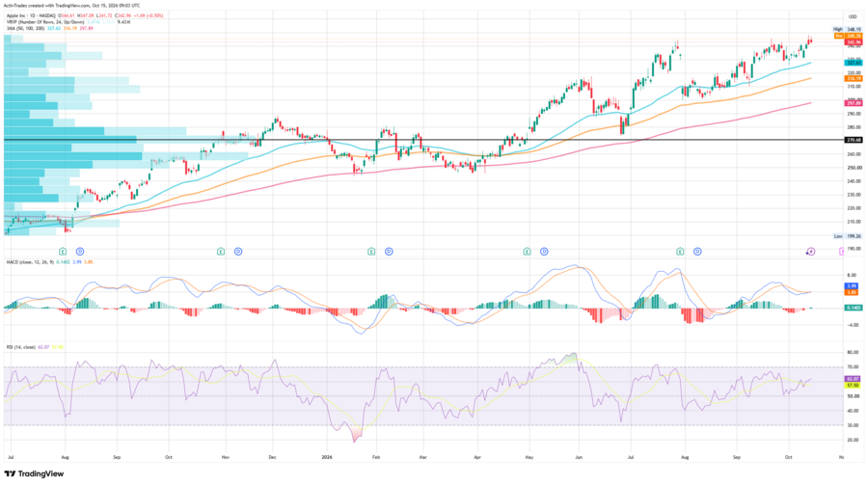Click the Apr label on time axis
868x485 pixels.
click(477, 457)
